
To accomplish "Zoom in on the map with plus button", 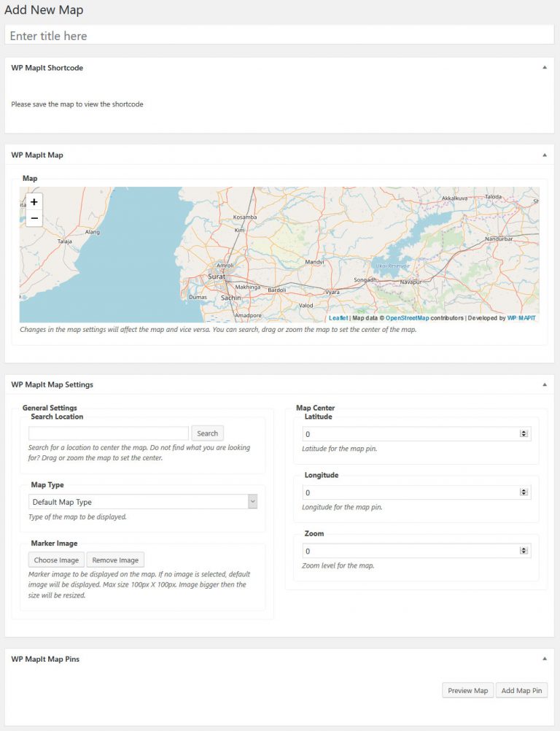I will tap(34, 202).
